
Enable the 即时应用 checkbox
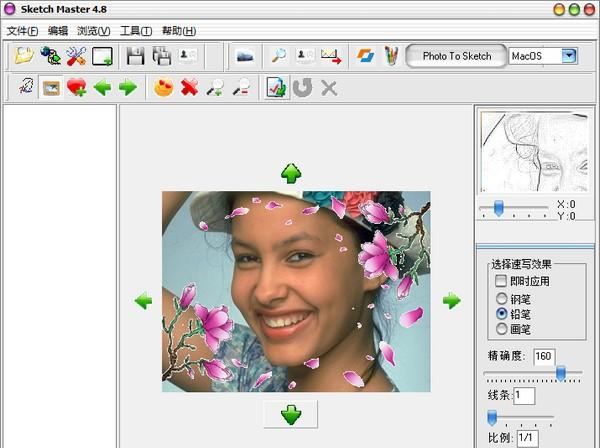(501, 281)
